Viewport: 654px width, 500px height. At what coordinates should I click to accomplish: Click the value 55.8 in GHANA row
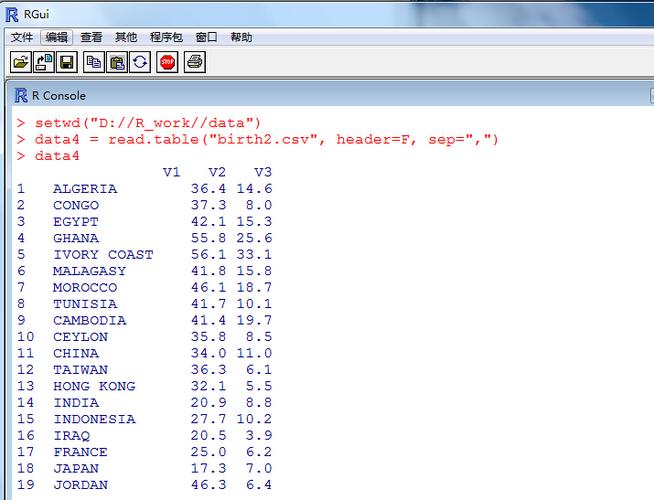209,238
